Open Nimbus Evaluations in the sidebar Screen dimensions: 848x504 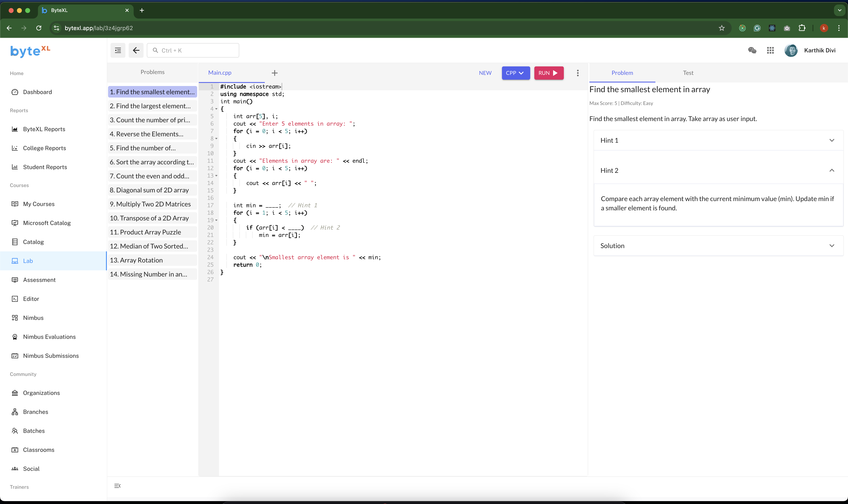click(x=49, y=337)
